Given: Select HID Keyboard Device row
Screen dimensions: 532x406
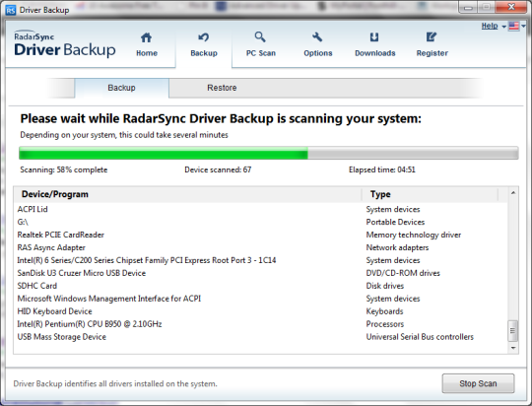Looking at the screenshot, I should 260,311.
